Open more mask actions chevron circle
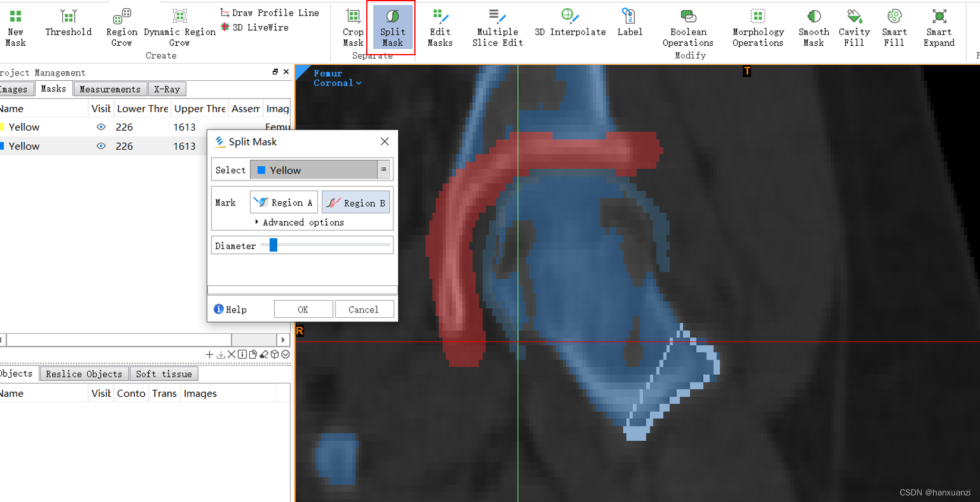This screenshot has width=980, height=502. pos(286,355)
